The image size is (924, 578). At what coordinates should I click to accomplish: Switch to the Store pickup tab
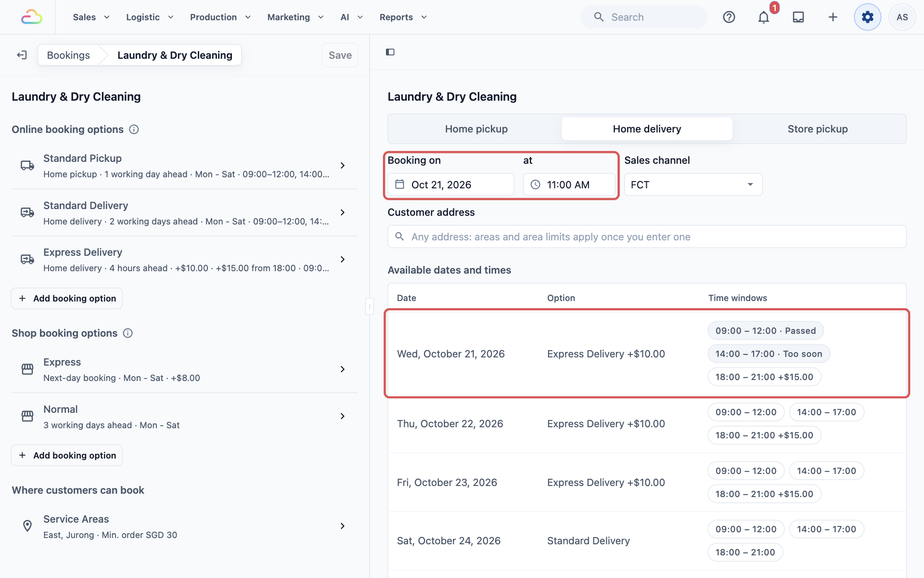point(818,129)
